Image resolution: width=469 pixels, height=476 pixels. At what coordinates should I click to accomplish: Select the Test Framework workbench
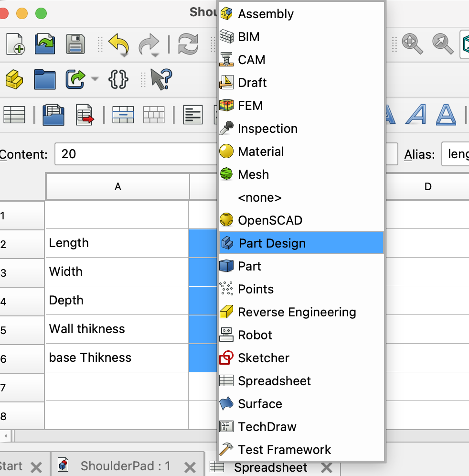click(x=301, y=450)
